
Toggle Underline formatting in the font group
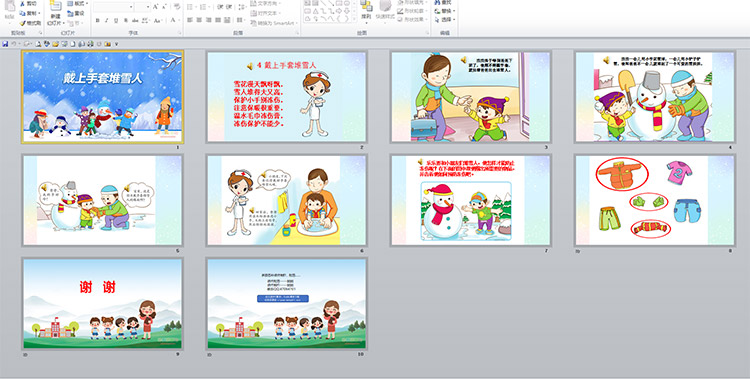(x=116, y=21)
